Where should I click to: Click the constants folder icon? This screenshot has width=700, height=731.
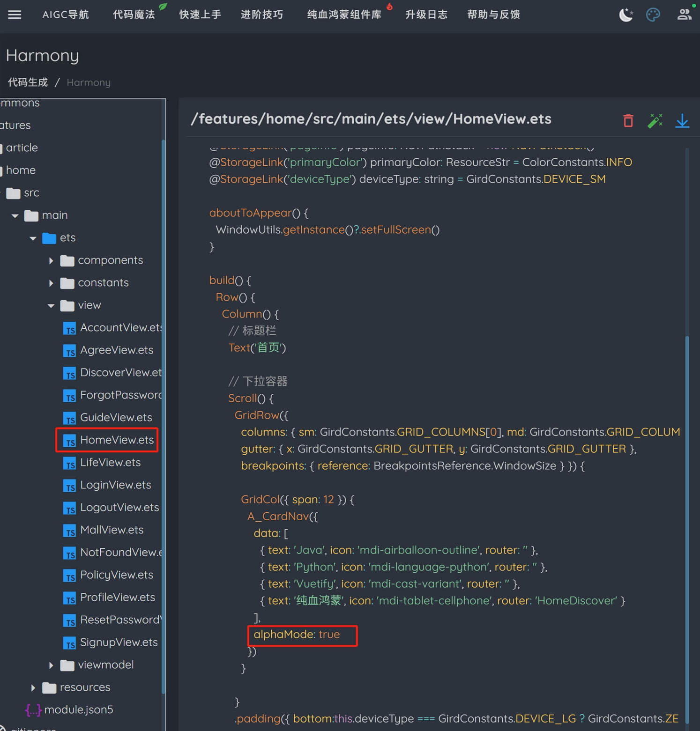(67, 283)
